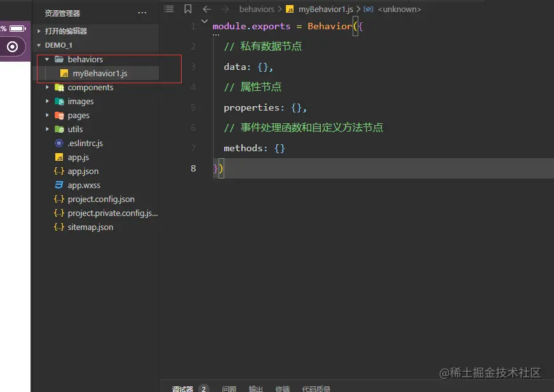Click the <unknown> breadcrumb segment
This screenshot has width=554, height=392.
click(400, 9)
